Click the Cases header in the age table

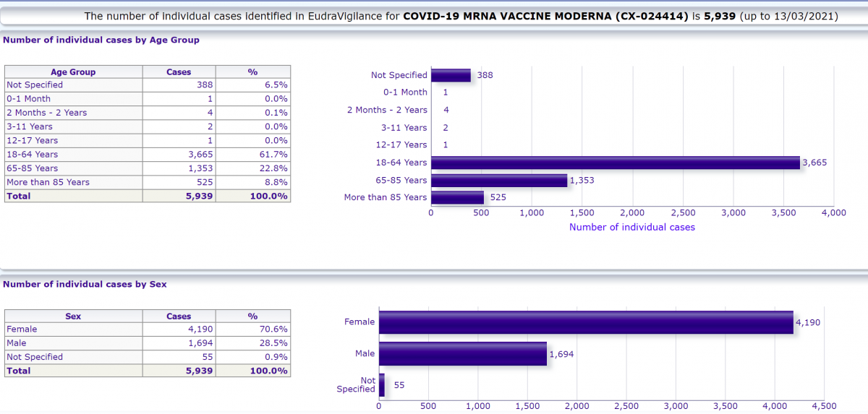pyautogui.click(x=179, y=72)
